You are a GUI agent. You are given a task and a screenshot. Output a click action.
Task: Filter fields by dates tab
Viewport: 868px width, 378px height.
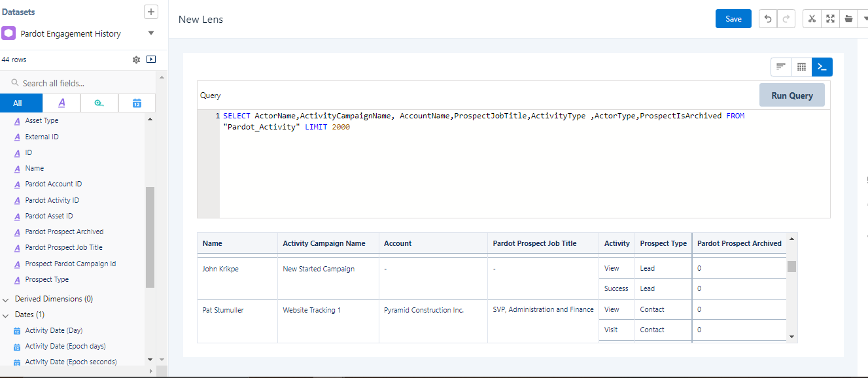click(137, 103)
